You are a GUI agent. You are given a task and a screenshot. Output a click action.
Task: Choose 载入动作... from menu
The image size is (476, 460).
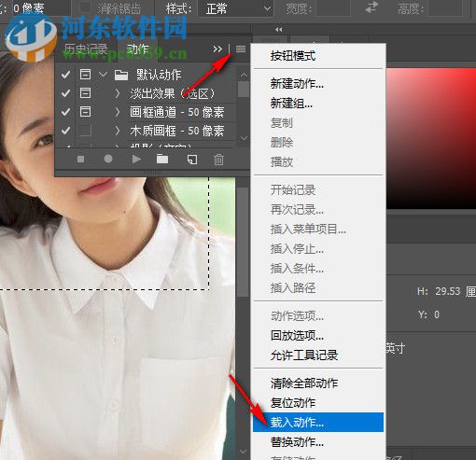coord(318,423)
